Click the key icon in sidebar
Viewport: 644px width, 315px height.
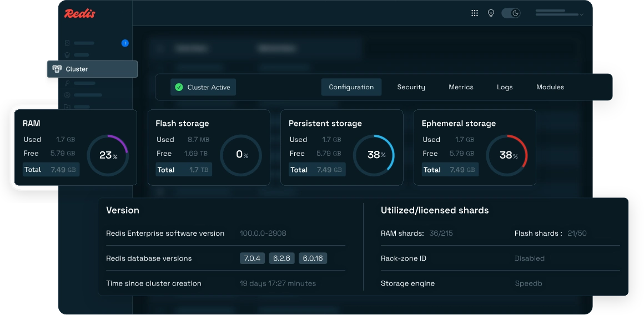coord(67,83)
